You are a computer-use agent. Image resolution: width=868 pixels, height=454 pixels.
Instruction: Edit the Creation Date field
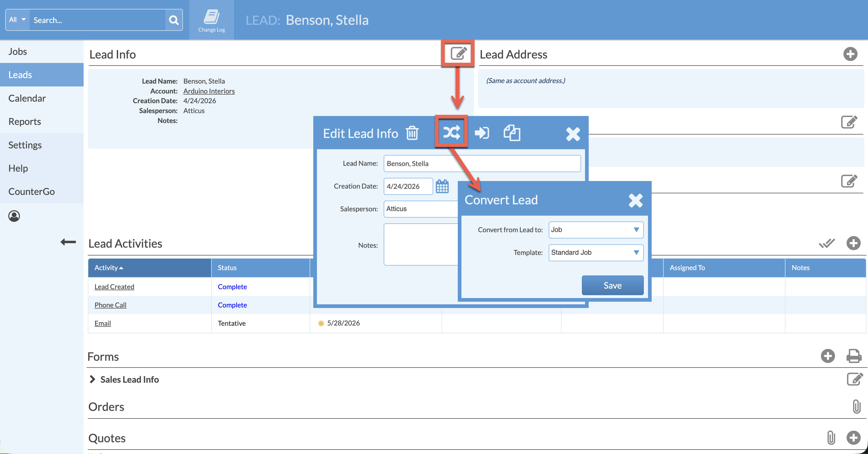(408, 186)
